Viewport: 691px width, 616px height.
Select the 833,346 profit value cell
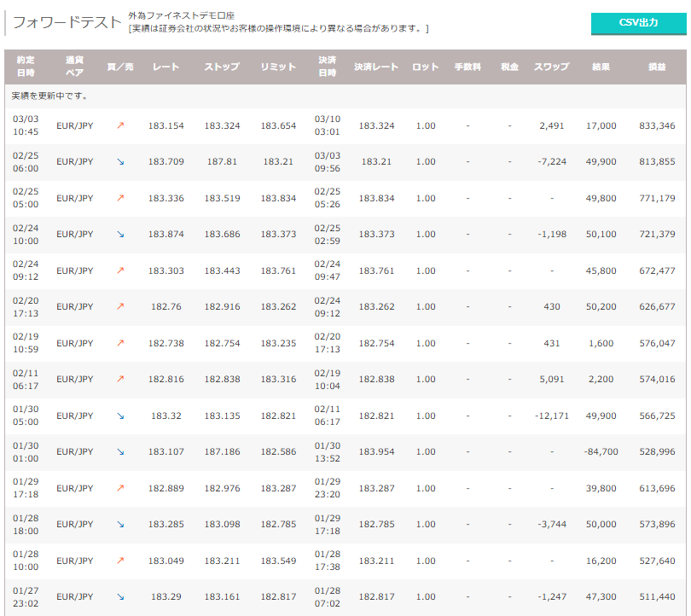click(x=656, y=126)
